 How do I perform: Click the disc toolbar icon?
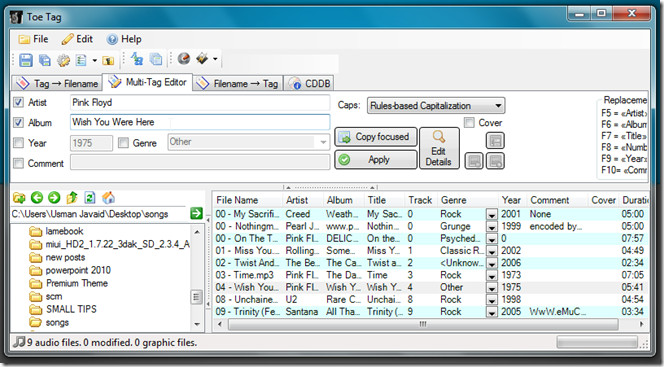pos(184,58)
